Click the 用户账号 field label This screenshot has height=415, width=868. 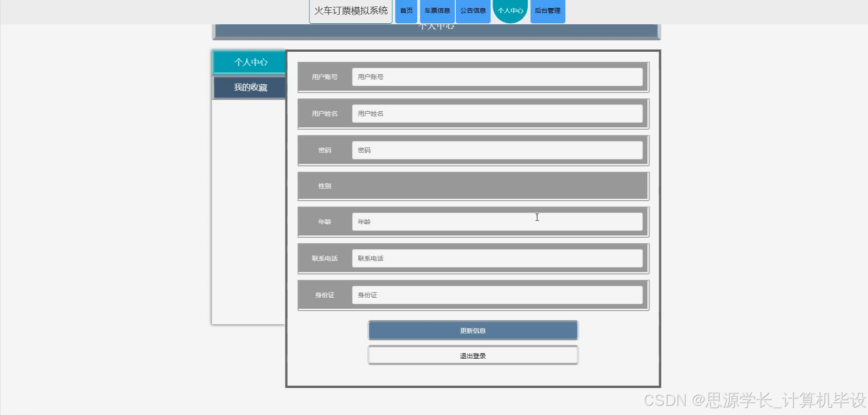point(324,76)
